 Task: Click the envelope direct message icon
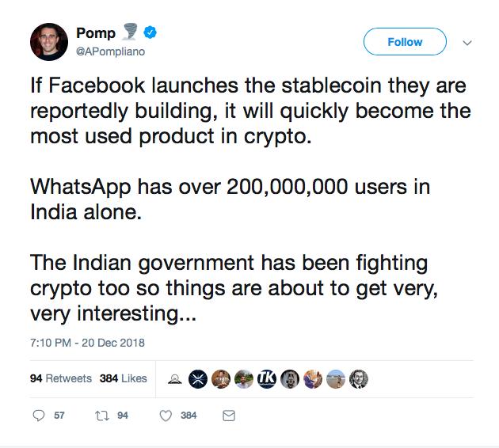click(228, 416)
